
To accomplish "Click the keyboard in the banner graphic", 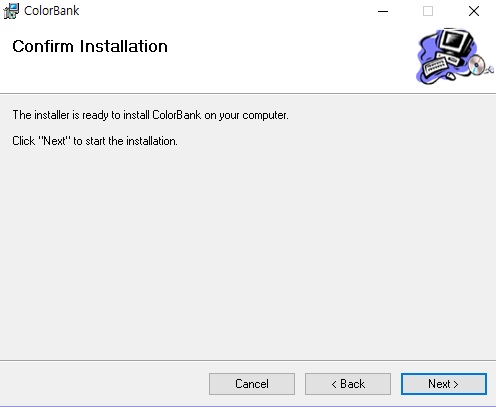I will (x=435, y=67).
